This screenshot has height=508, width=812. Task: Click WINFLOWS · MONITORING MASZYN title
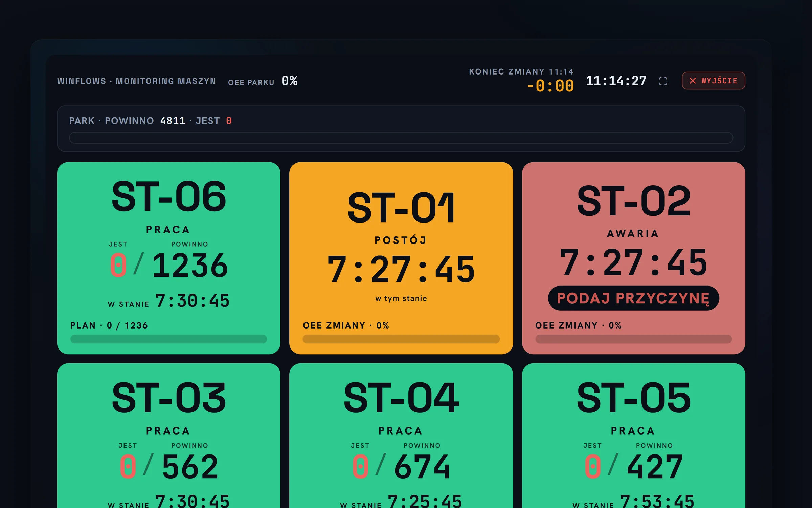pyautogui.click(x=136, y=81)
